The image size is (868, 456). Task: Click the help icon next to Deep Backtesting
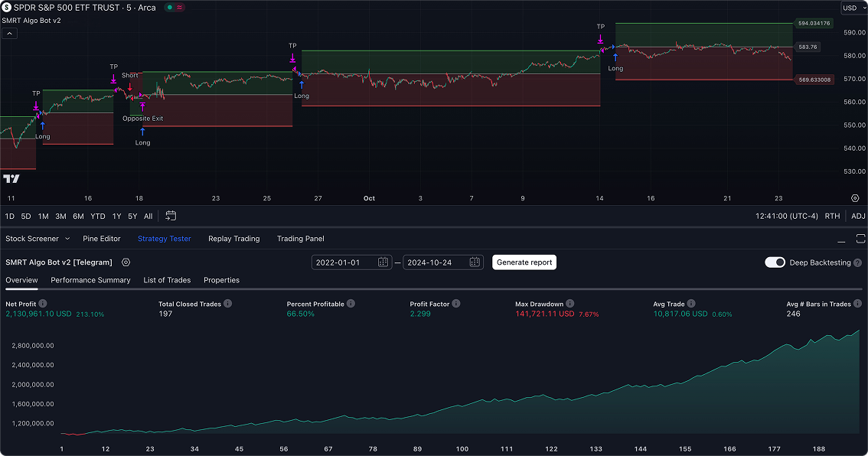pyautogui.click(x=857, y=262)
